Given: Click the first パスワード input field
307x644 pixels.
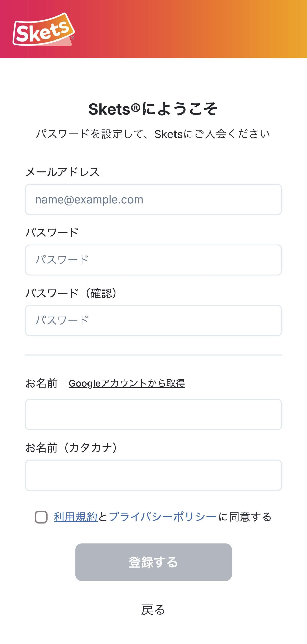Looking at the screenshot, I should click(x=153, y=260).
